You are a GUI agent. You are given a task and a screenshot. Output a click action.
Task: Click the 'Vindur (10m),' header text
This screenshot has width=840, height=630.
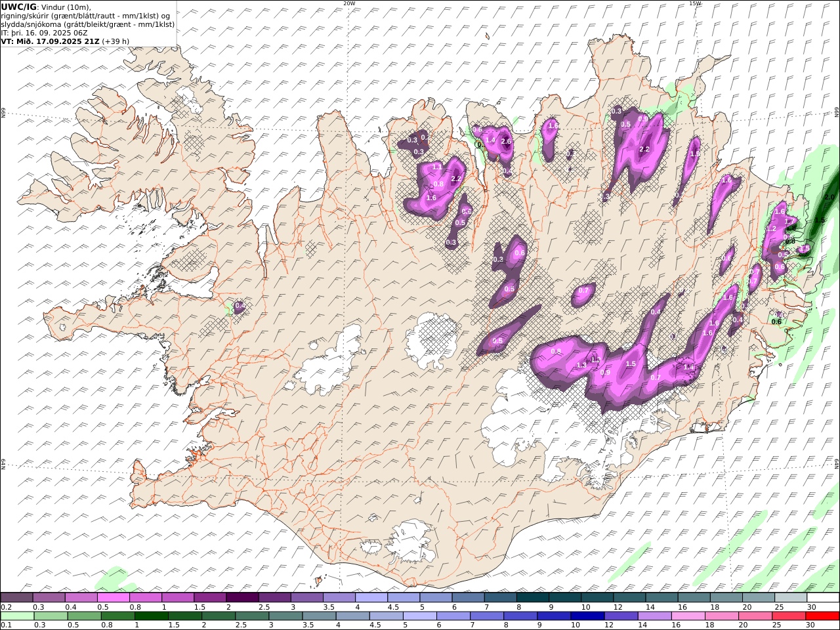coord(66,7)
